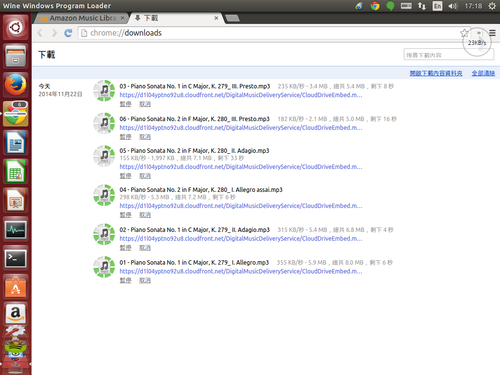
Task: Cancel 05 Adagio.mp3 K. 280 download
Action: click(x=145, y=176)
